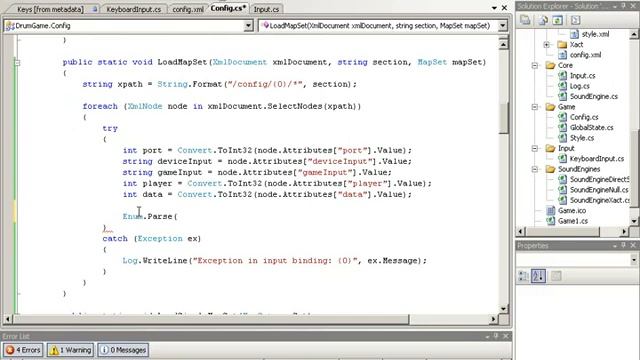Click the Log.WriteLine call in catch block
The height and width of the screenshot is (360, 640).
point(155,260)
